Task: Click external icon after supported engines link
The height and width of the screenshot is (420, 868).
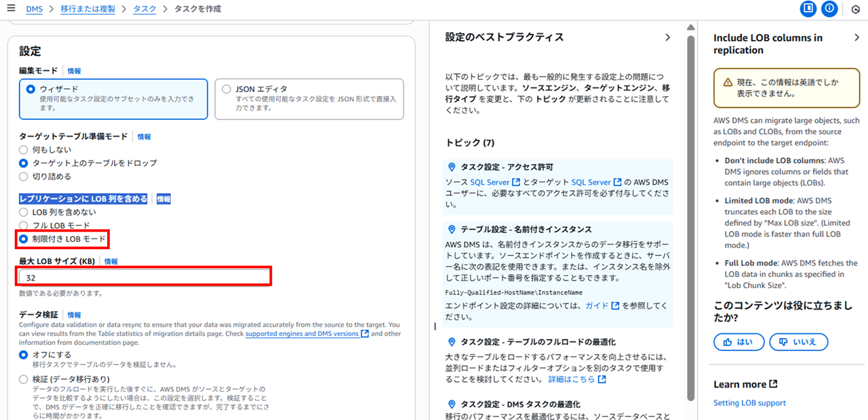Action: [x=365, y=333]
